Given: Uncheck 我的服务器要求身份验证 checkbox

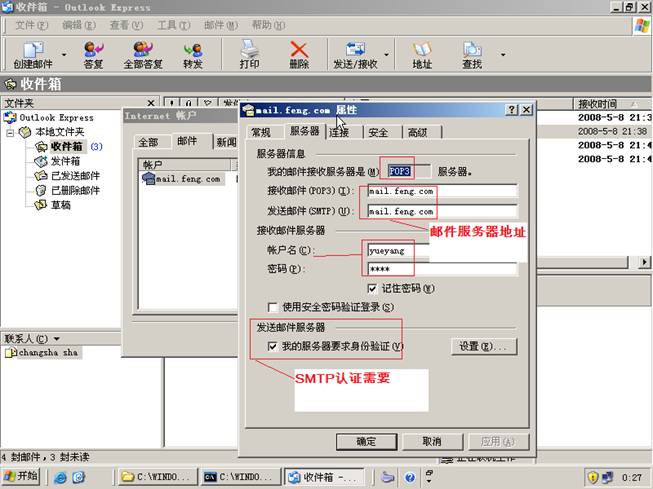Looking at the screenshot, I should point(273,346).
